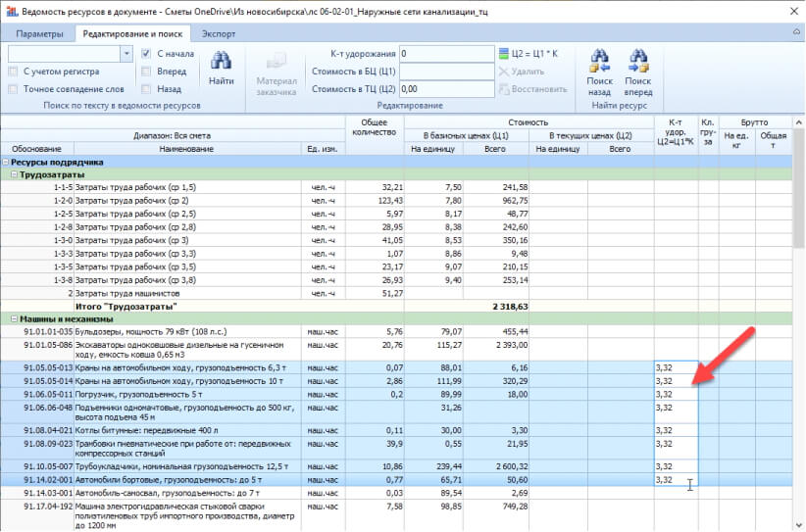Click the 2 600,32 cost cell of Трубоукладчики
This screenshot has width=806, height=532.
[496, 466]
